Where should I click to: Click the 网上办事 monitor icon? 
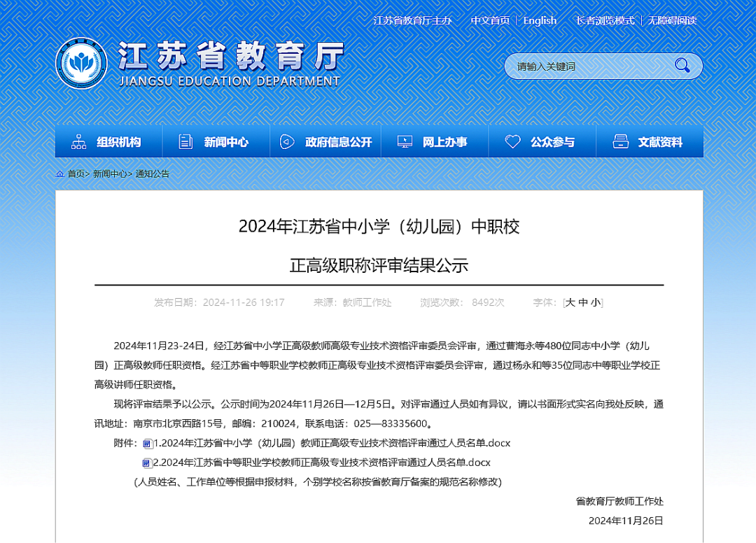[405, 142]
